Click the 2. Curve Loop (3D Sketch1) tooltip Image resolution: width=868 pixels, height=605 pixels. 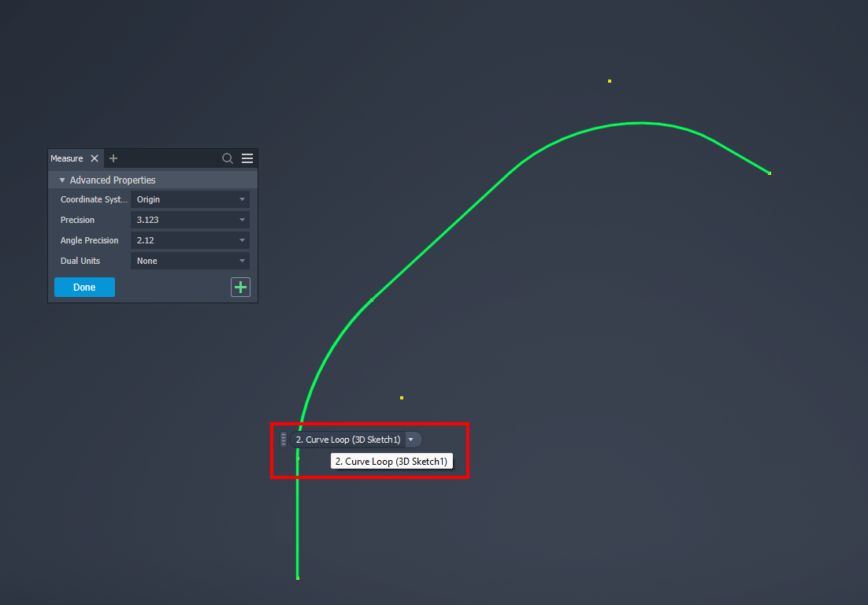[x=391, y=461]
